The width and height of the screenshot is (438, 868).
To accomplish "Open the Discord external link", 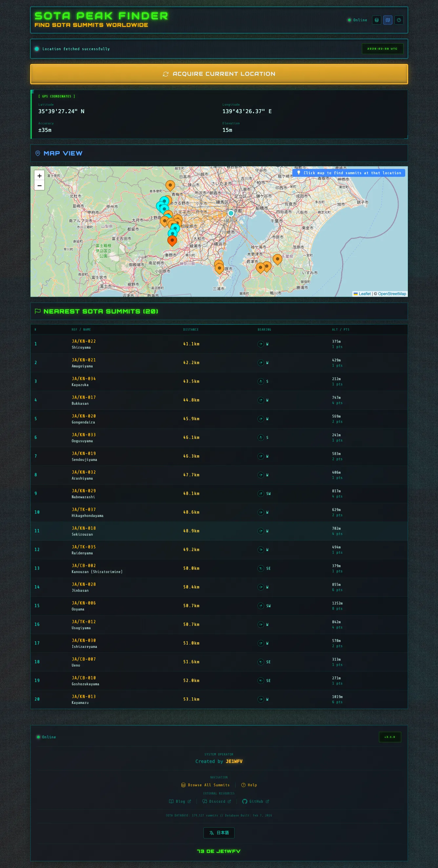I will 217,802.
